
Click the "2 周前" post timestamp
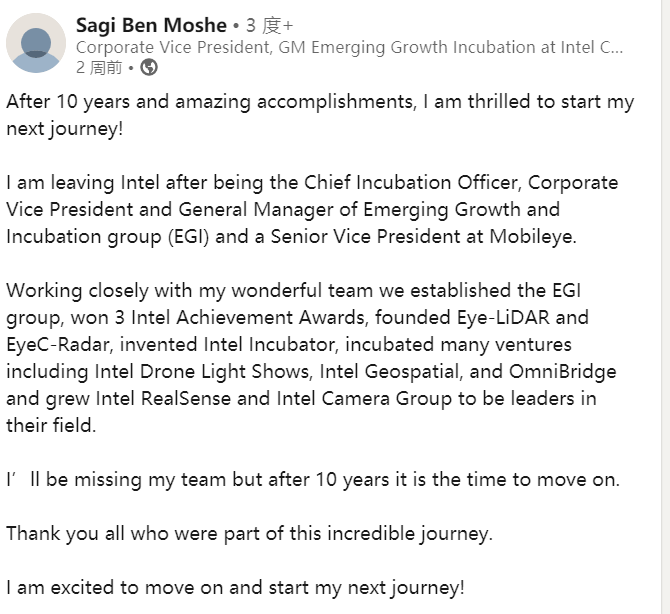[x=99, y=68]
